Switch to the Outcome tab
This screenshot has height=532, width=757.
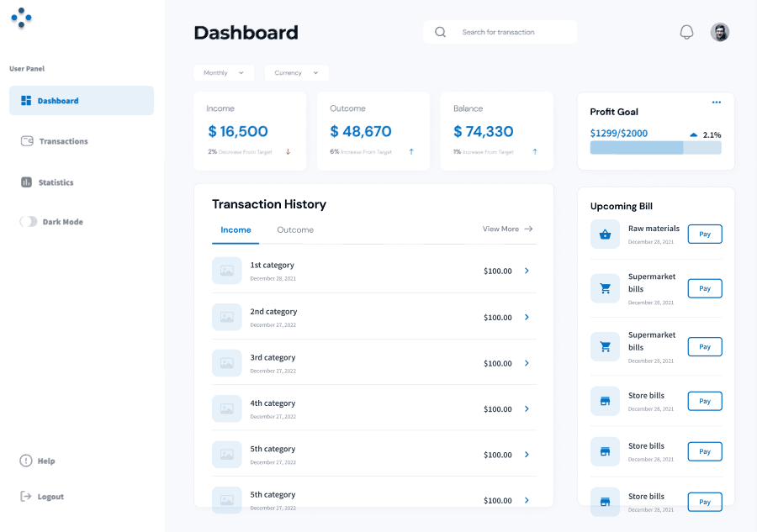click(x=294, y=229)
